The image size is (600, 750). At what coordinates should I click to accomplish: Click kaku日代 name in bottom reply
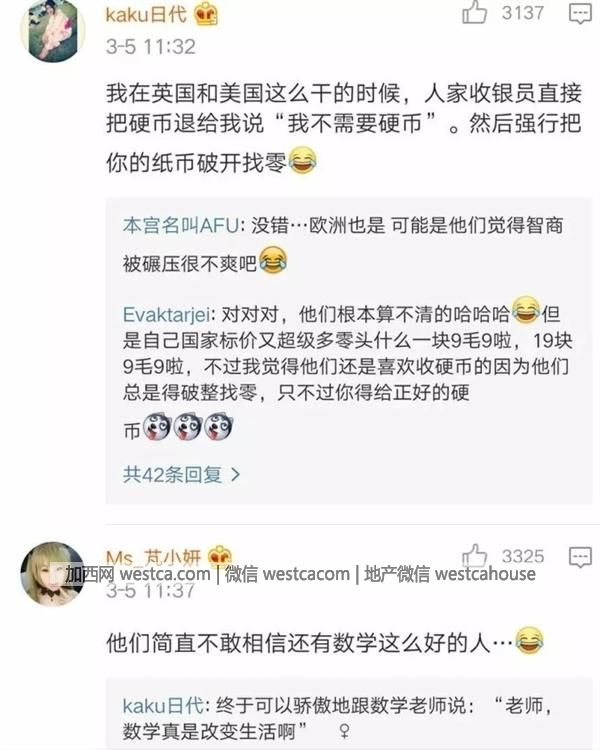163,706
